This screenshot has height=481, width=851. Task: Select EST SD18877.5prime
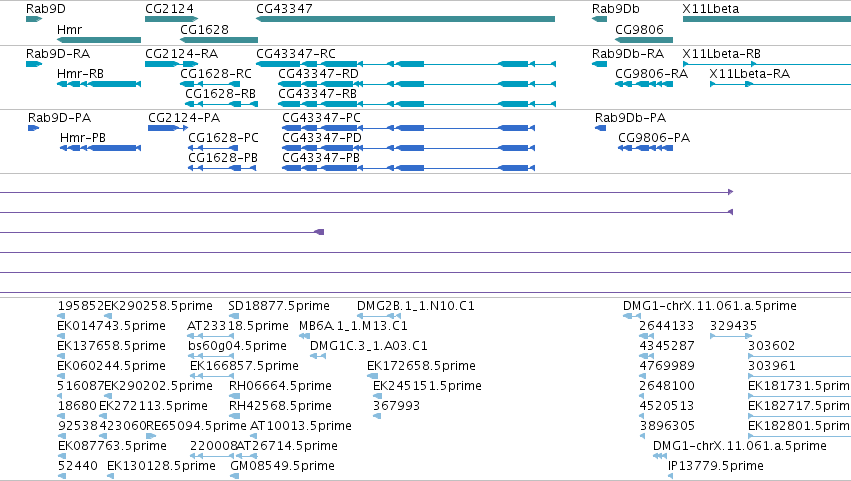click(x=279, y=306)
